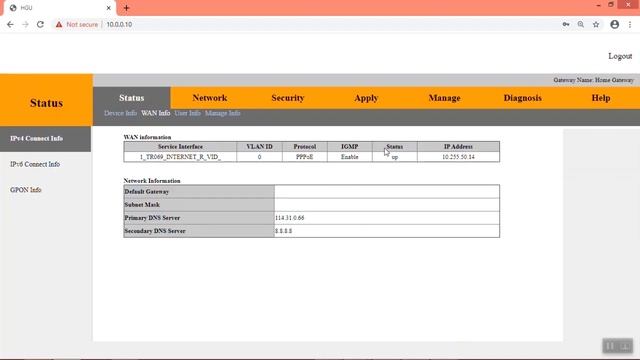Open the Network menu tab
Image resolution: width=640 pixels, height=360 pixels.
click(210, 98)
